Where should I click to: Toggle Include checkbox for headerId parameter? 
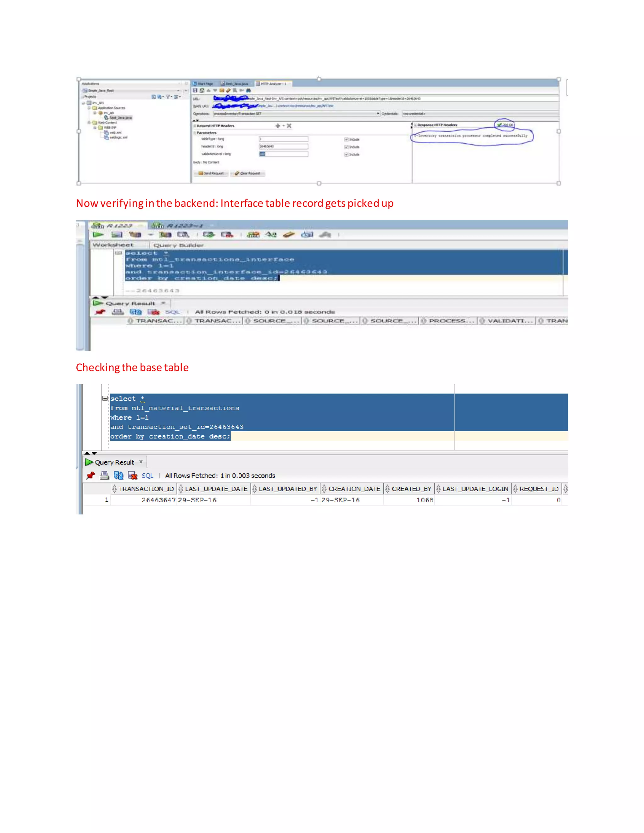(x=347, y=147)
